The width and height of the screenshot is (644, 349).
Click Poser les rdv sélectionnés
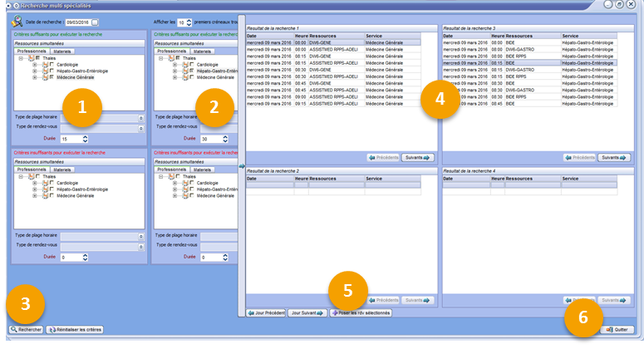pyautogui.click(x=361, y=312)
